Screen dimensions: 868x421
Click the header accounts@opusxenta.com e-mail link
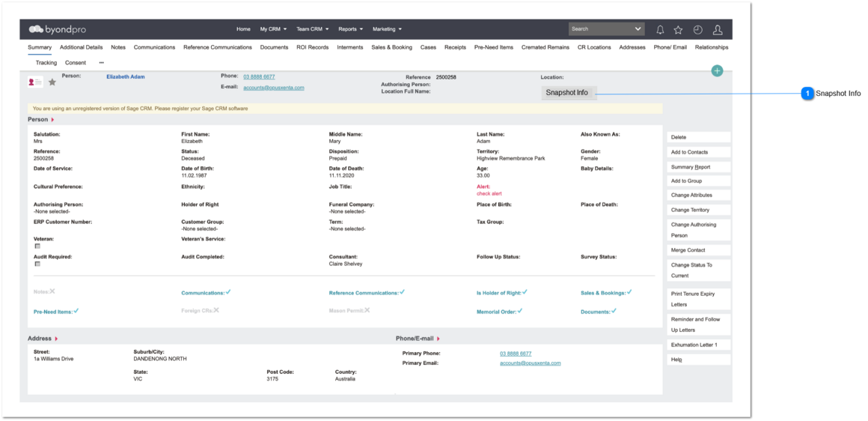273,88
